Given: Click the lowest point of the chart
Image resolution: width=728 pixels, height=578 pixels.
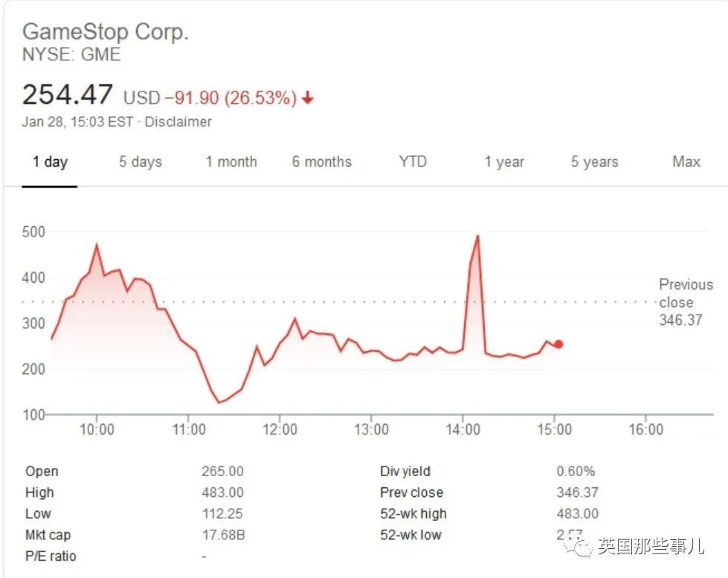Looking at the screenshot, I should tap(219, 402).
